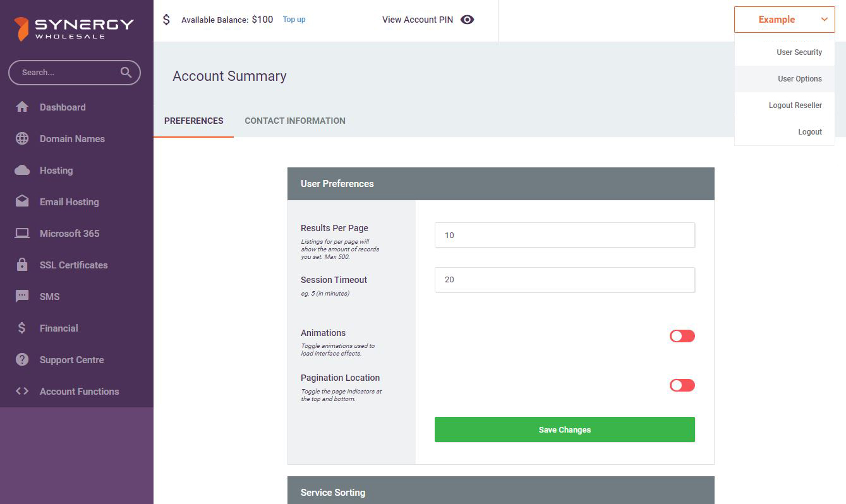
Task: Click the Top up link
Action: 294,20
